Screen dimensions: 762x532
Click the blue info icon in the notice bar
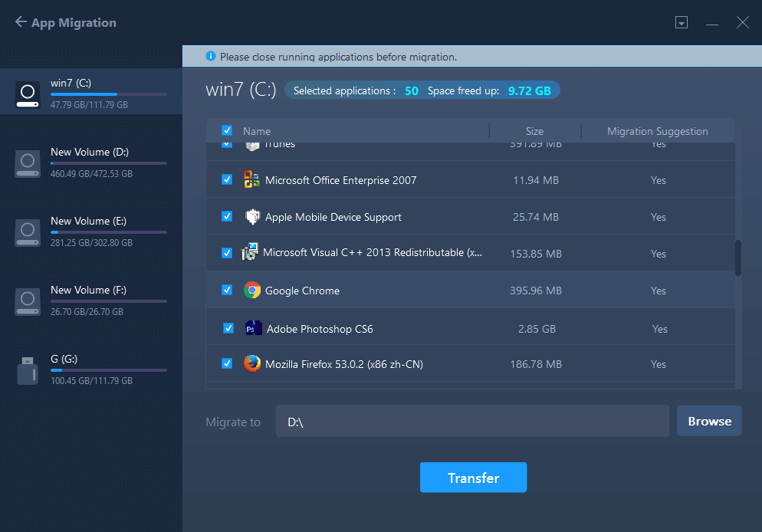[x=210, y=57]
